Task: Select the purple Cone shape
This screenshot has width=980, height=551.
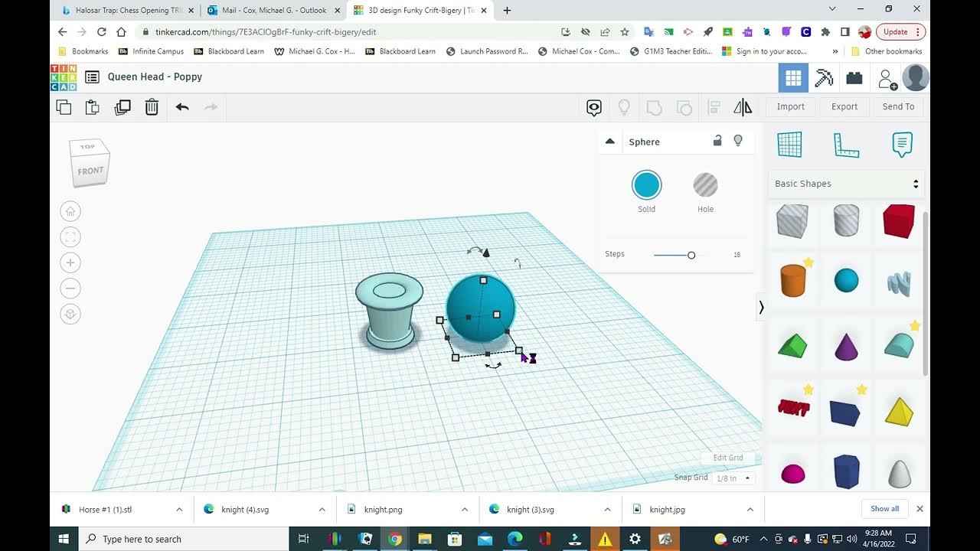Action: coord(846,346)
